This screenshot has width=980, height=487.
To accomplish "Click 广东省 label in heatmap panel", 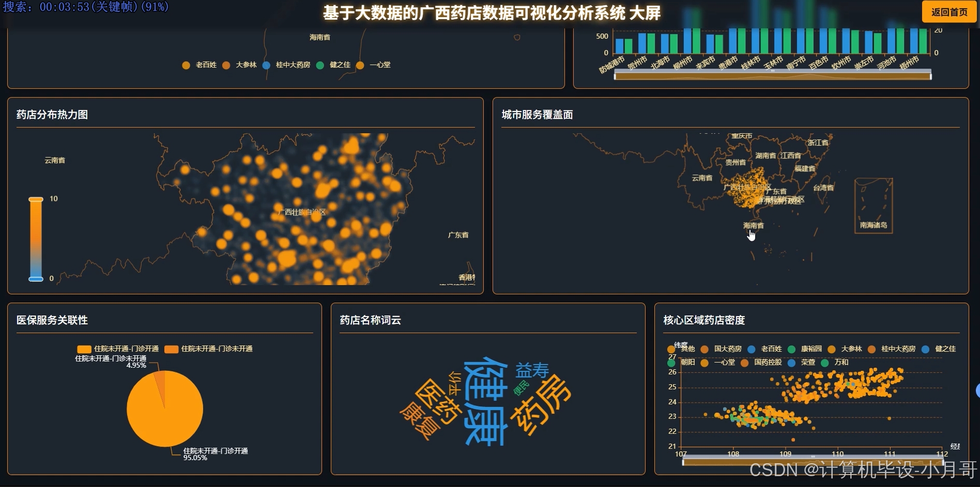I will [458, 235].
